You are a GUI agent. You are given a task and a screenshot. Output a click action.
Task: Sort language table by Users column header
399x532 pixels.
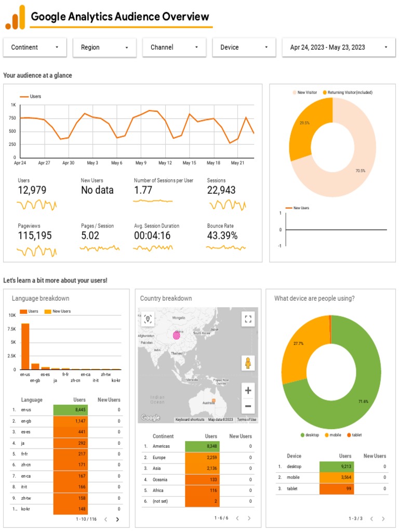coord(79,400)
